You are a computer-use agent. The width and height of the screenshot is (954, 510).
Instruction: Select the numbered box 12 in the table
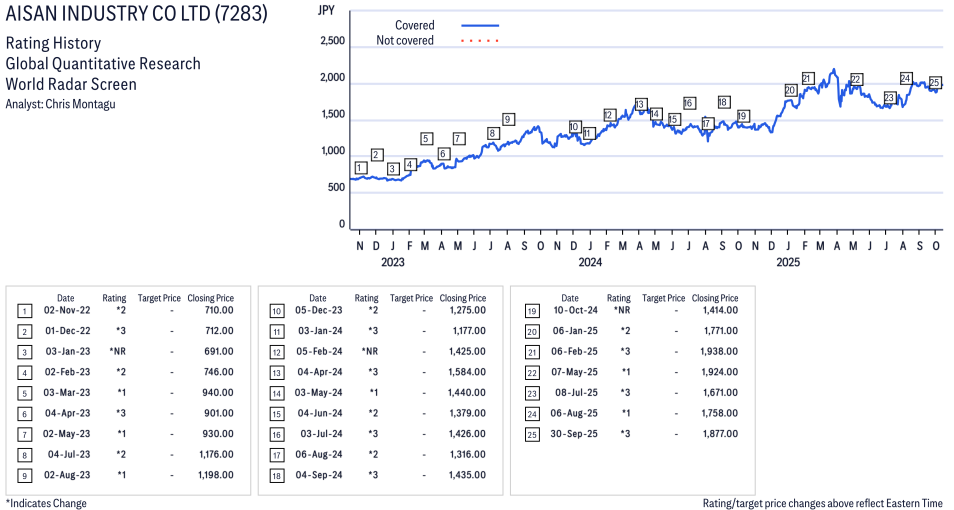[276, 352]
